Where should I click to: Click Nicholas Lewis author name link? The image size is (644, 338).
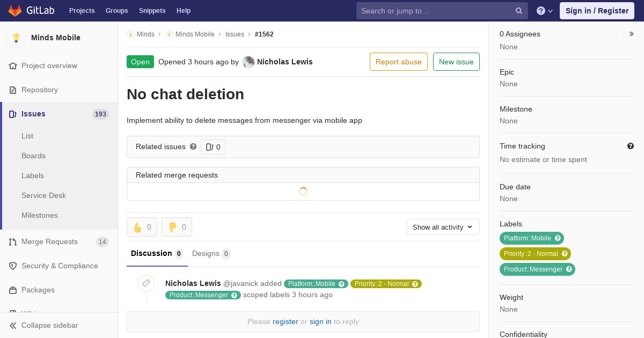(x=285, y=62)
